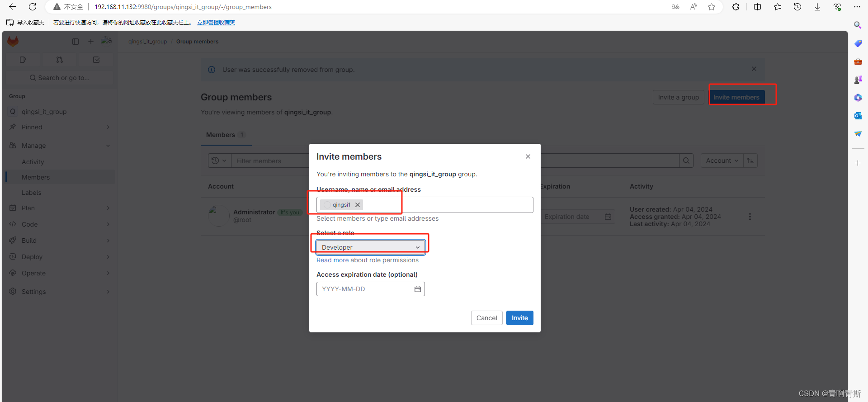868x402 pixels.
Task: Open browser downloads icon
Action: (817, 7)
